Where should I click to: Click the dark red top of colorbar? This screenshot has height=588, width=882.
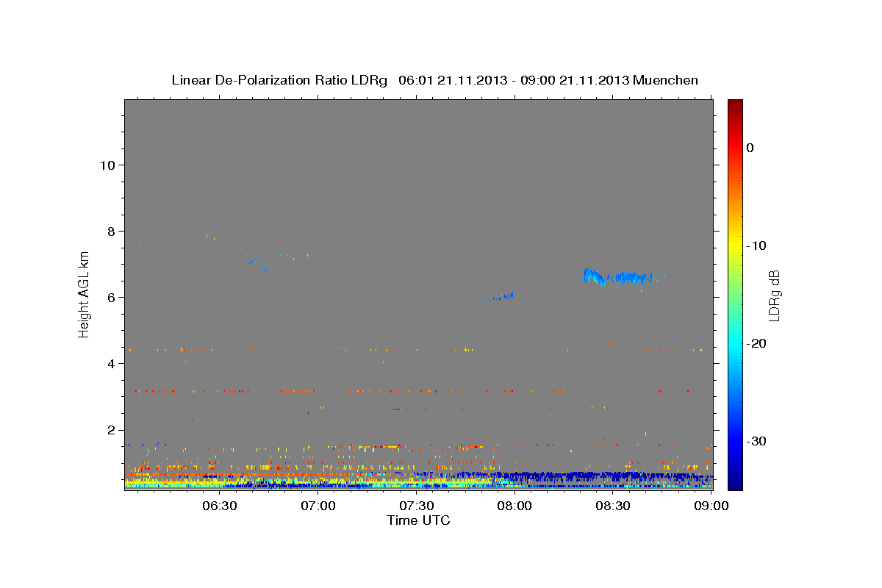tap(735, 105)
